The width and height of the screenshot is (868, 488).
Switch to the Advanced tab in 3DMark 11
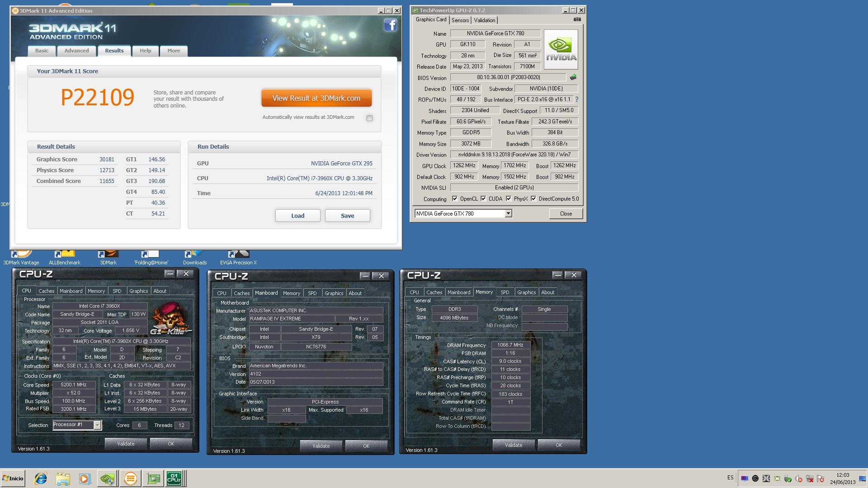click(76, 51)
